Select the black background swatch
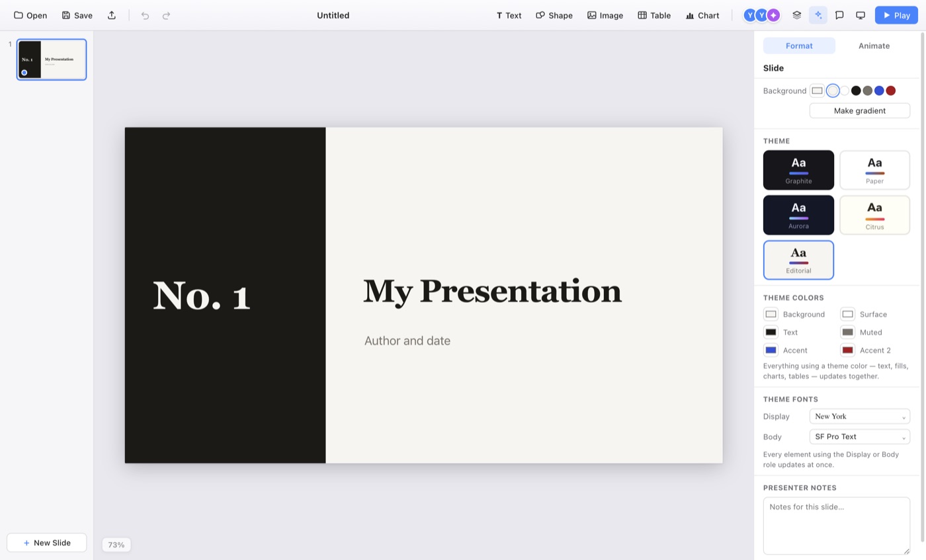926x560 pixels. pyautogui.click(x=856, y=91)
